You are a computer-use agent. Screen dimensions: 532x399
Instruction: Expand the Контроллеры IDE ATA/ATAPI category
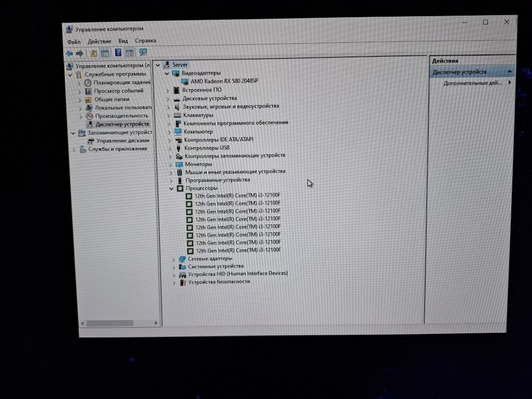click(170, 140)
